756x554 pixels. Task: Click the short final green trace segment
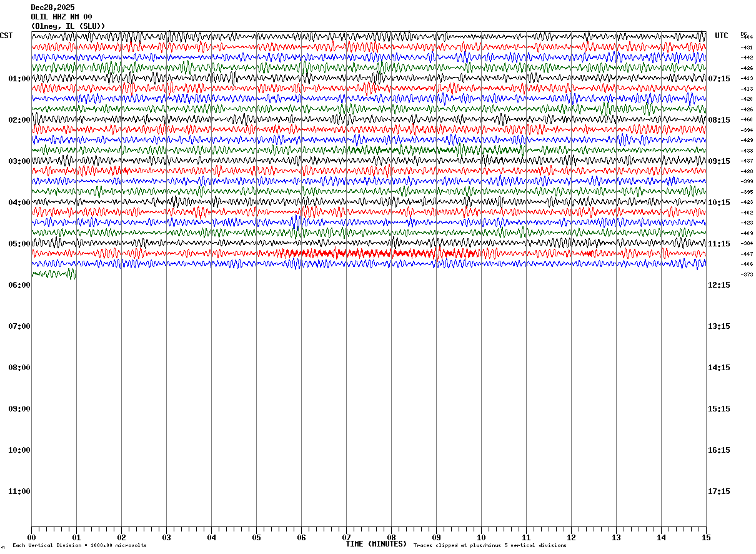pos(54,274)
